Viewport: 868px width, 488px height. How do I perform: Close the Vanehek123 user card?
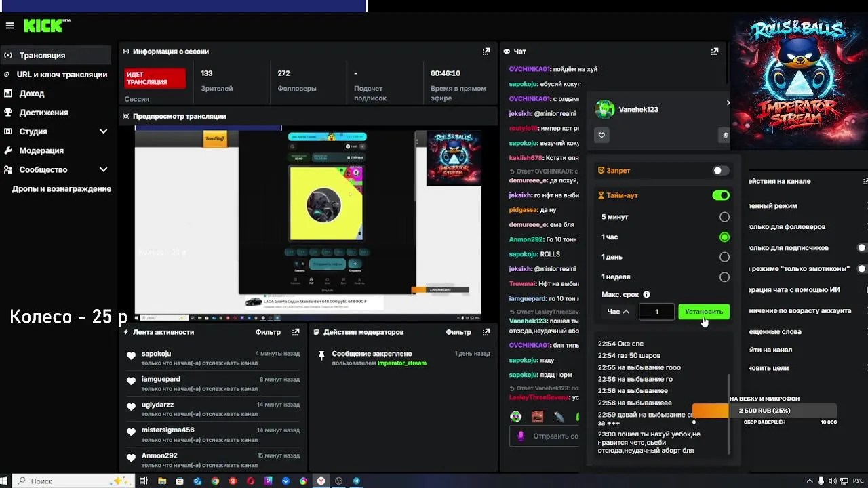(x=728, y=103)
